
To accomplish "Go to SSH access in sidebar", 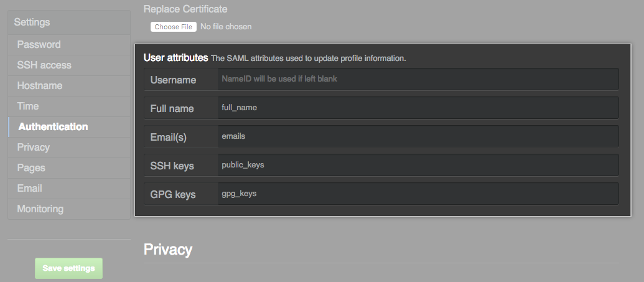I will click(44, 65).
